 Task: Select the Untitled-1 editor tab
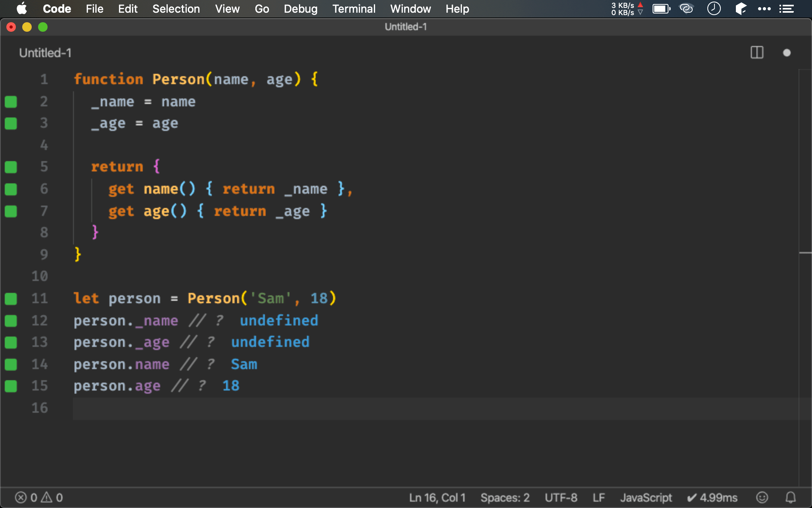pyautogui.click(x=45, y=53)
